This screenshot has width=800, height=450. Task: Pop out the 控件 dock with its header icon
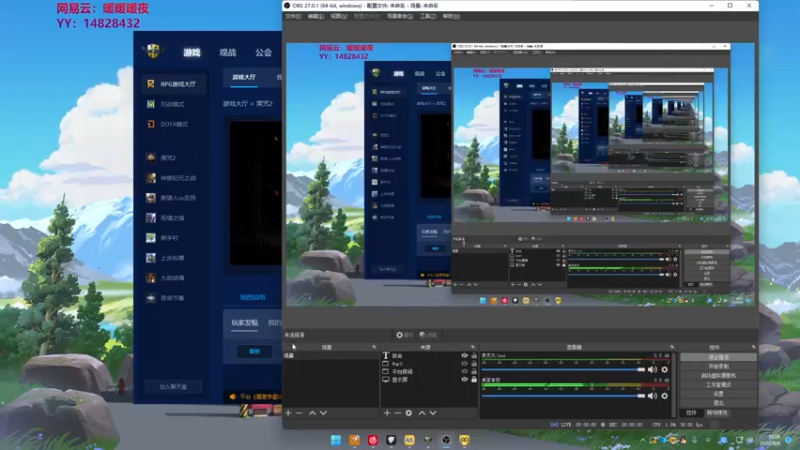tap(754, 347)
